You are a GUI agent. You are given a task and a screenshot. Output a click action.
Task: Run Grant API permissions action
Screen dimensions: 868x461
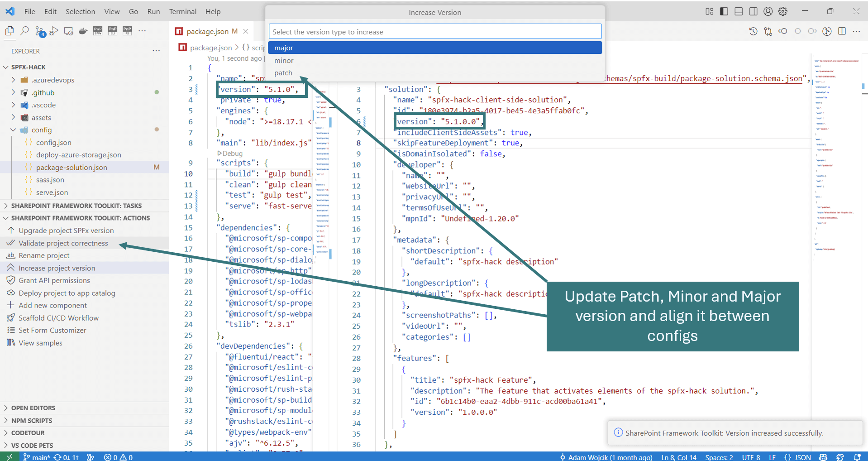[85, 280]
